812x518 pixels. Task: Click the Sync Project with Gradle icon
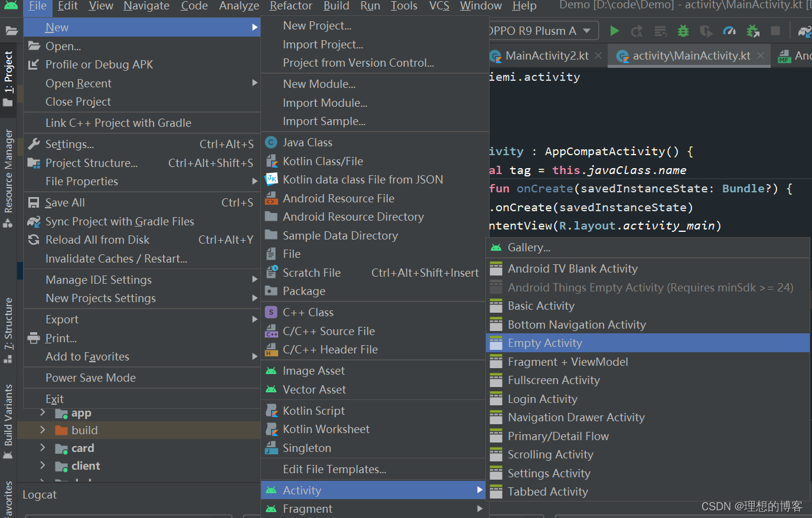point(34,221)
